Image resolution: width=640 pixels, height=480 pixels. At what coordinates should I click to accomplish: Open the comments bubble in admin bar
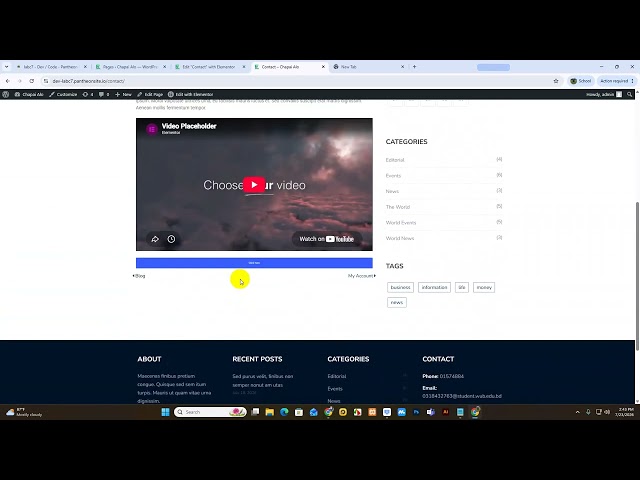click(104, 94)
